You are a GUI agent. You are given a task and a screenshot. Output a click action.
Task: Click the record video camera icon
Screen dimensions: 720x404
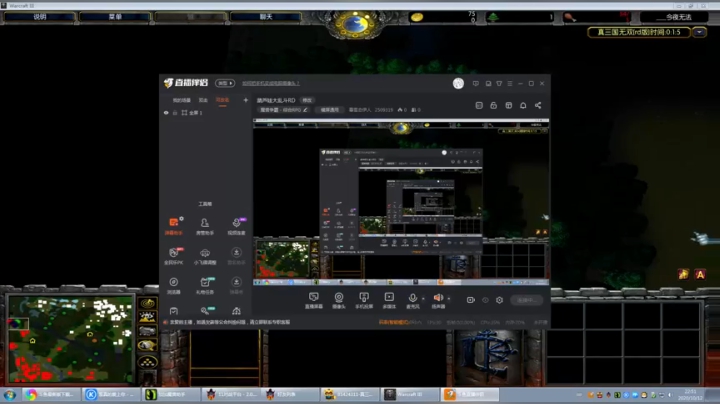coord(471,300)
